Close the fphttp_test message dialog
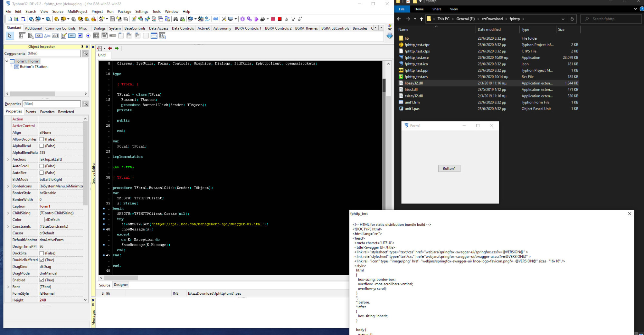The height and width of the screenshot is (335, 644). [x=630, y=214]
